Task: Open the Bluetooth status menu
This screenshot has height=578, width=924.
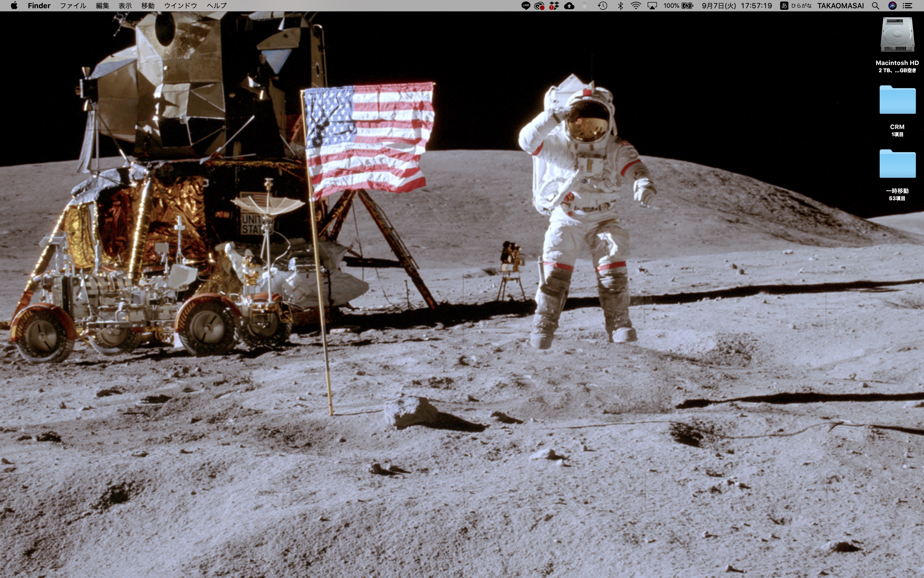Action: tap(620, 5)
